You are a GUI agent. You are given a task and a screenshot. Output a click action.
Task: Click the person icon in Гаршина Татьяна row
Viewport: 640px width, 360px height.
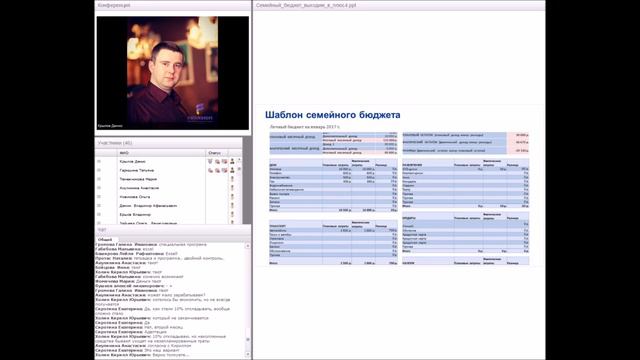click(232, 171)
